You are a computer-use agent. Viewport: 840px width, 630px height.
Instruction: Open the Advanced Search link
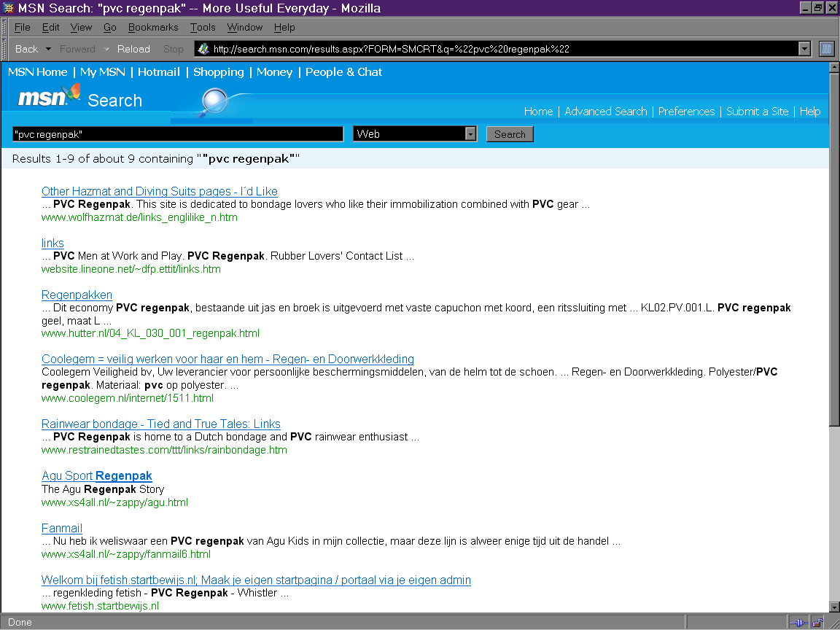point(606,112)
